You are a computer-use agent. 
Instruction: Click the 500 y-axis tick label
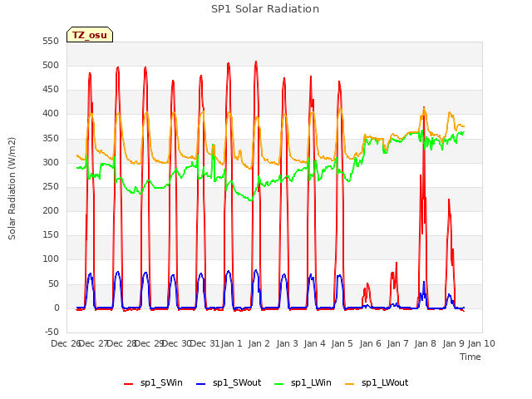pos(51,65)
